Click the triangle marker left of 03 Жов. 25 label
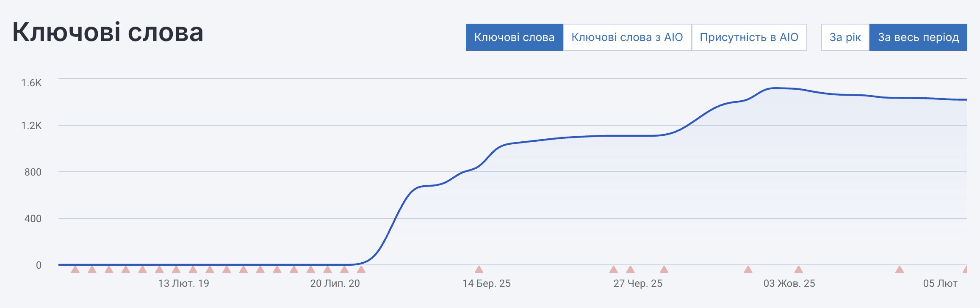 pos(748,269)
